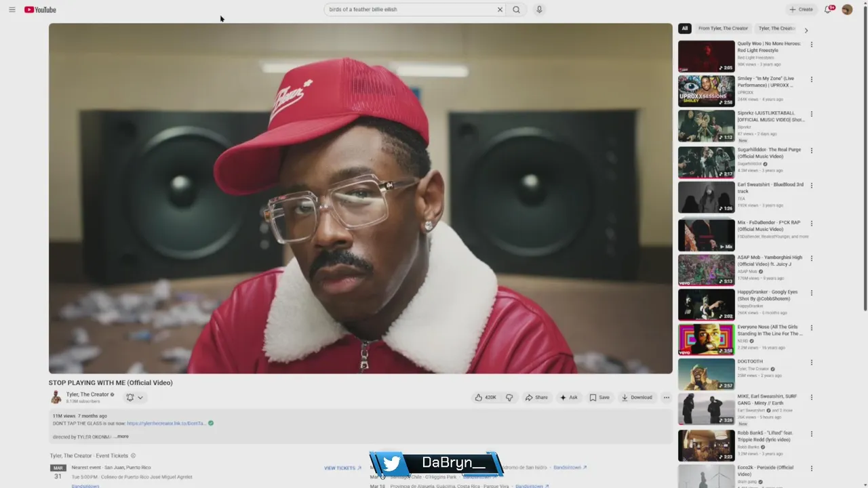Clear the search box with the X
Viewport: 868px width, 488px height.
[x=500, y=9]
